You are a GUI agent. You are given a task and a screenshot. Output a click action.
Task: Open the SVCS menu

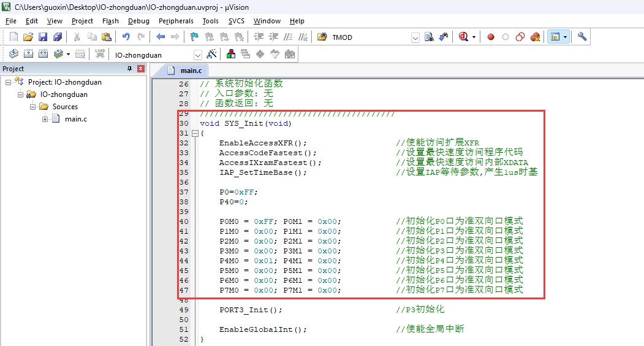pos(236,21)
